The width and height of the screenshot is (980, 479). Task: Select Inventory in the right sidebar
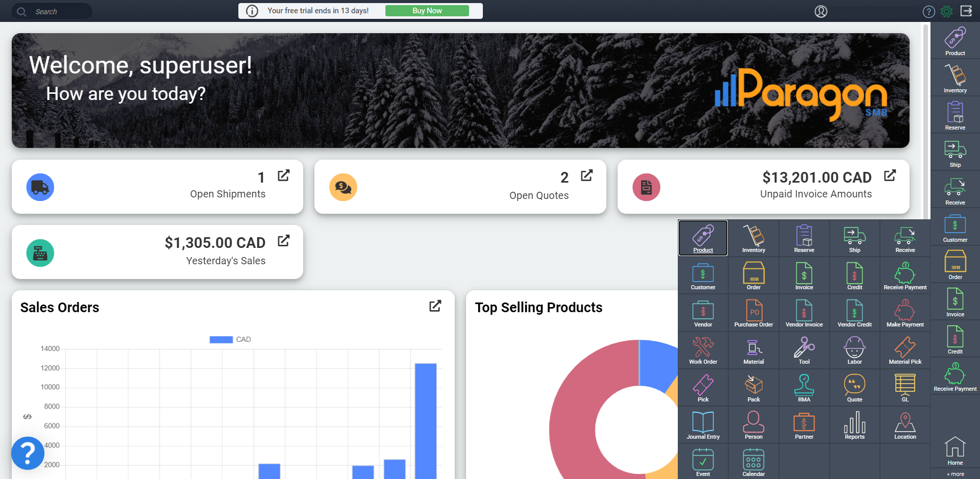pyautogui.click(x=955, y=79)
